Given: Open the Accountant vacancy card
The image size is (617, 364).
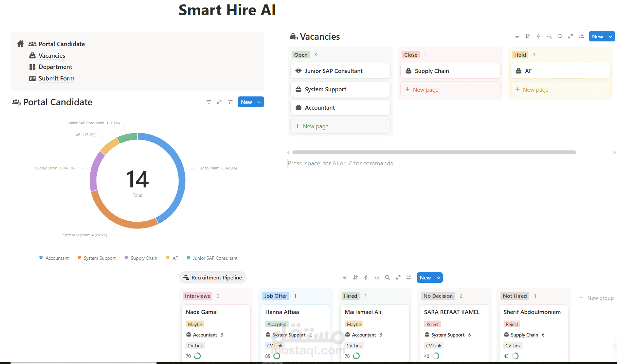Looking at the screenshot, I should (340, 108).
